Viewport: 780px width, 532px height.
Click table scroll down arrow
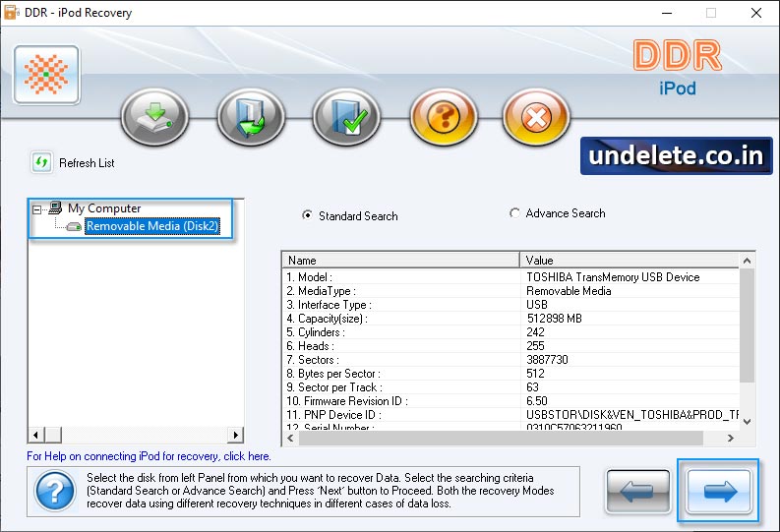click(x=747, y=422)
